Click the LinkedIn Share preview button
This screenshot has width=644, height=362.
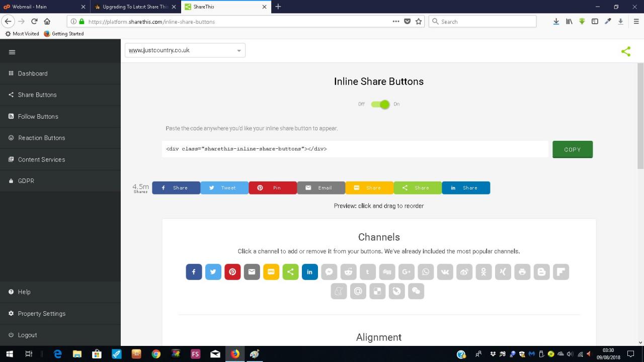click(x=466, y=188)
